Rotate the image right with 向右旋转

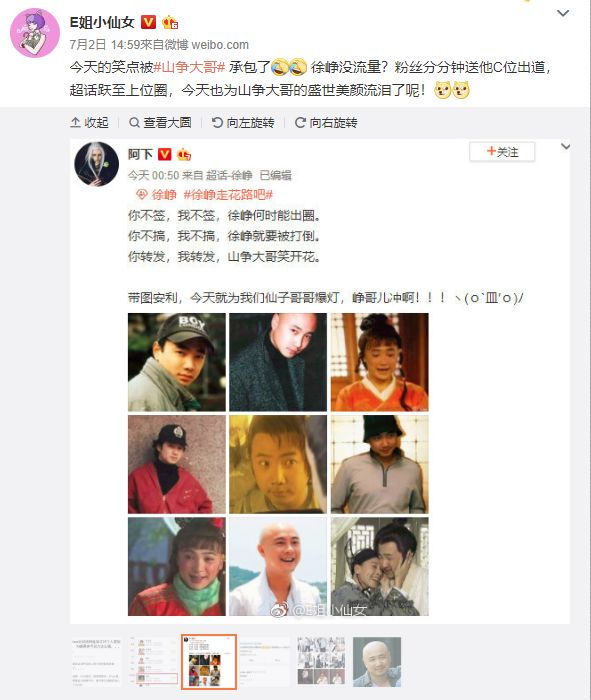326,122
